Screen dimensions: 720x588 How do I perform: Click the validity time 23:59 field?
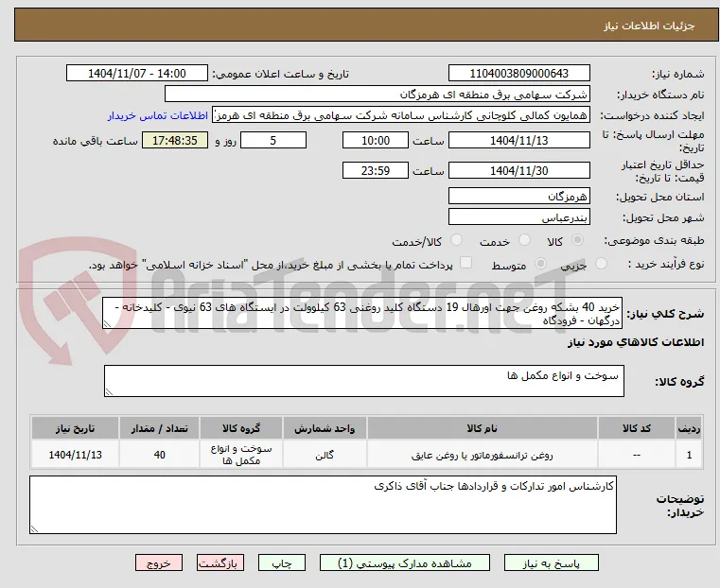376,170
